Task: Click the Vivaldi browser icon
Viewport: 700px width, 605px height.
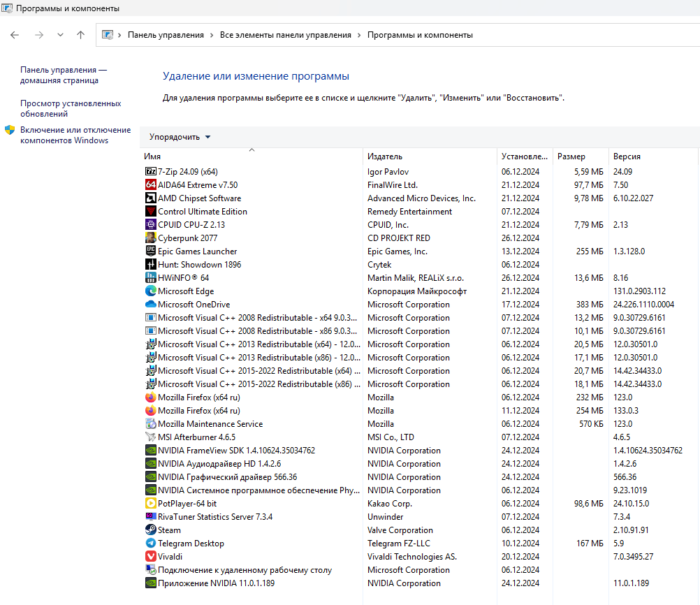Action: click(x=150, y=556)
